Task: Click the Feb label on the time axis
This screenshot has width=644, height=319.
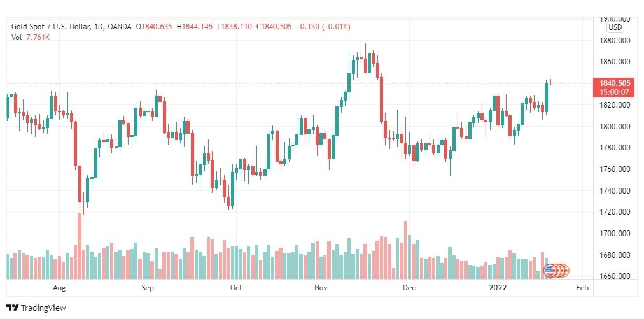Action: (x=582, y=288)
